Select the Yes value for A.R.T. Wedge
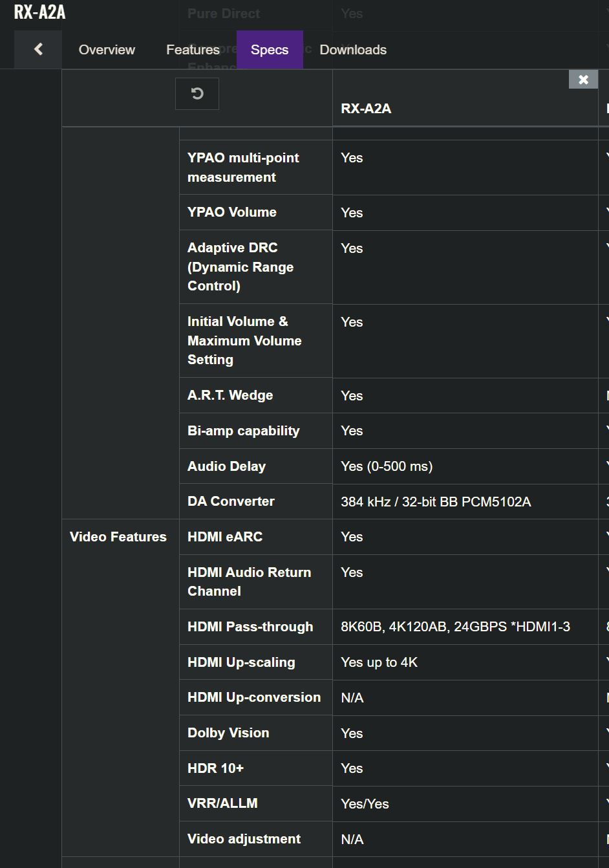 click(x=352, y=396)
